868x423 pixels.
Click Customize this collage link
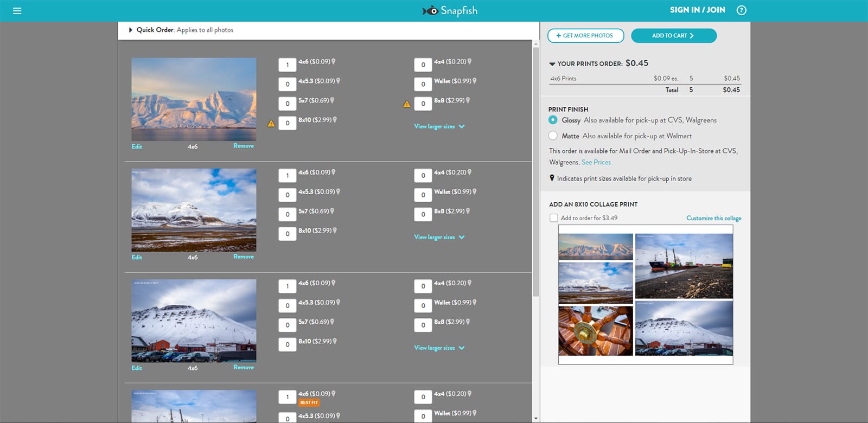point(713,218)
